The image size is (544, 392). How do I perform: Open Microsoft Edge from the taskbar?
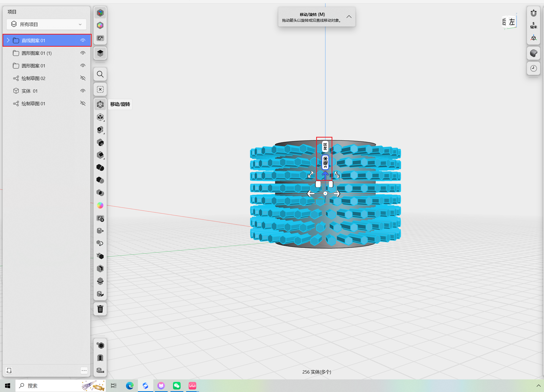pyautogui.click(x=130, y=386)
